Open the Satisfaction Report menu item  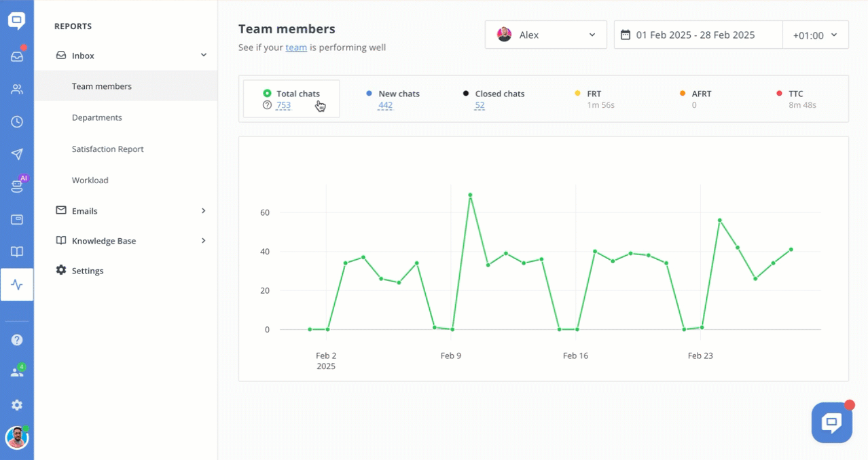pyautogui.click(x=108, y=149)
